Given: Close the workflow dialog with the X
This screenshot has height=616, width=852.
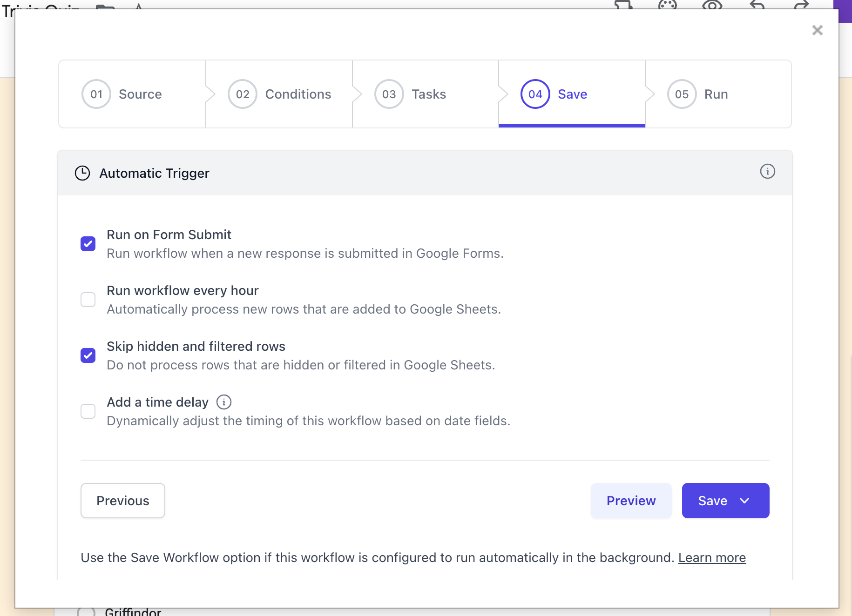Looking at the screenshot, I should tap(817, 31).
